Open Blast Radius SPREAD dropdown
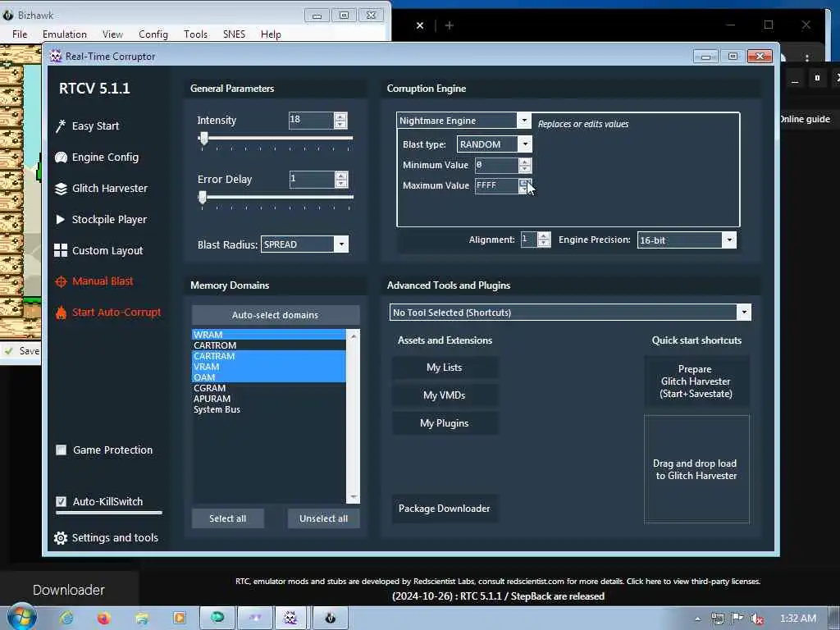Viewport: 840px width, 630px height. [x=341, y=244]
